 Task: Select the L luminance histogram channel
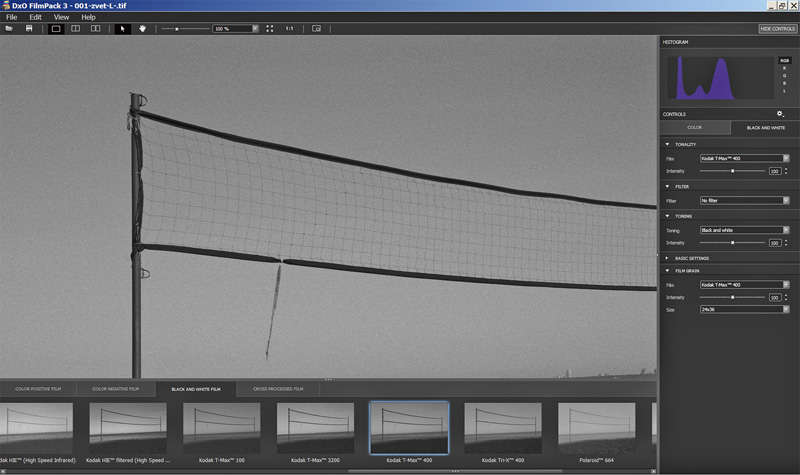[784, 91]
